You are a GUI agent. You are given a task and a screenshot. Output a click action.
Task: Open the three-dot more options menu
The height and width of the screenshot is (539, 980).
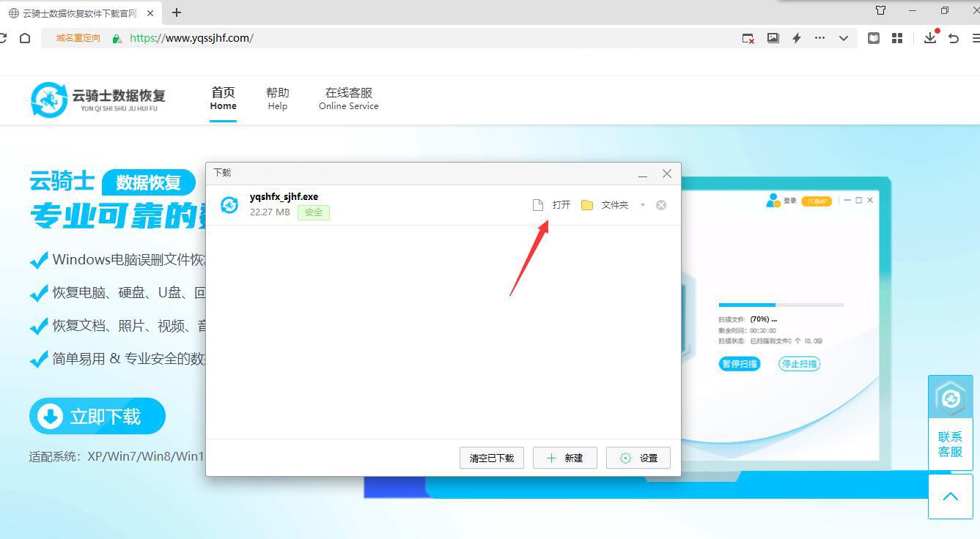pyautogui.click(x=820, y=37)
